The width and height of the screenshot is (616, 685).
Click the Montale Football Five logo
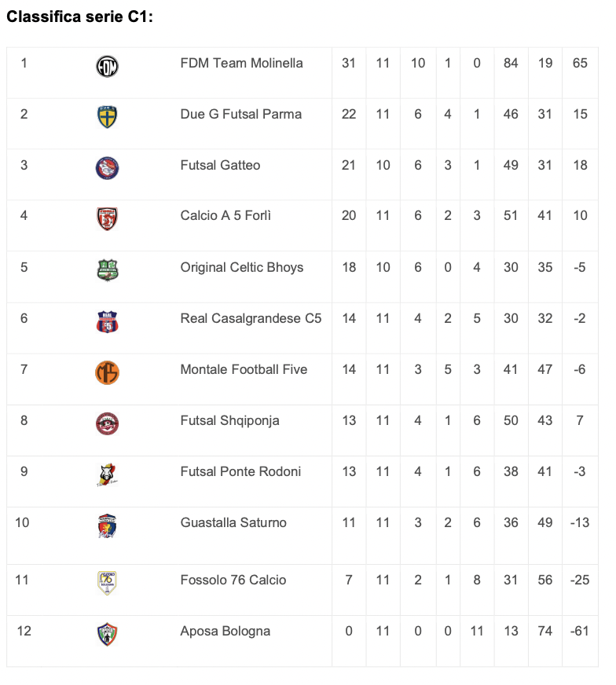[x=107, y=372]
